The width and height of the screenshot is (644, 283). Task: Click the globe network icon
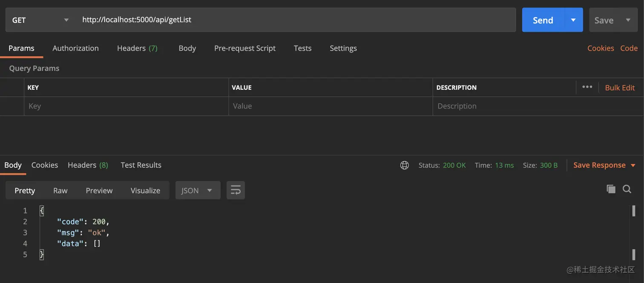pos(405,165)
